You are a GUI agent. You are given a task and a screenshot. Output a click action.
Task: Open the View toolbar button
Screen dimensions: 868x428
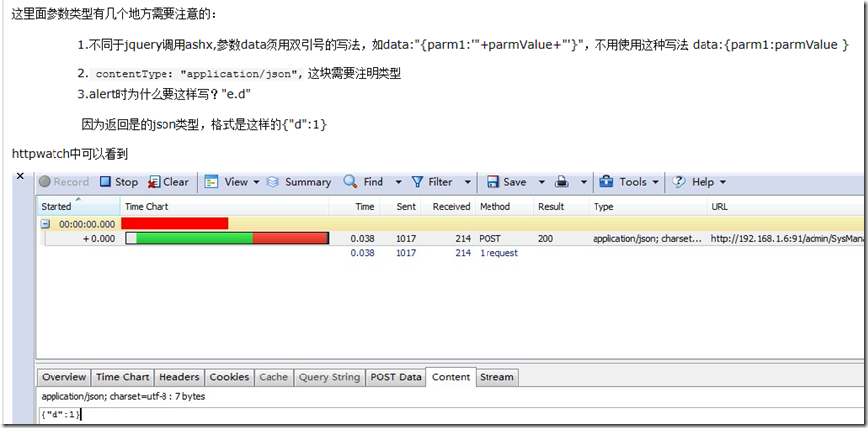point(226,182)
